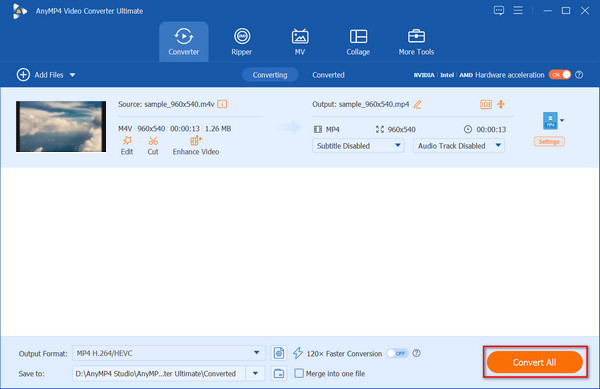Click the sample video thumbnail

click(x=61, y=126)
